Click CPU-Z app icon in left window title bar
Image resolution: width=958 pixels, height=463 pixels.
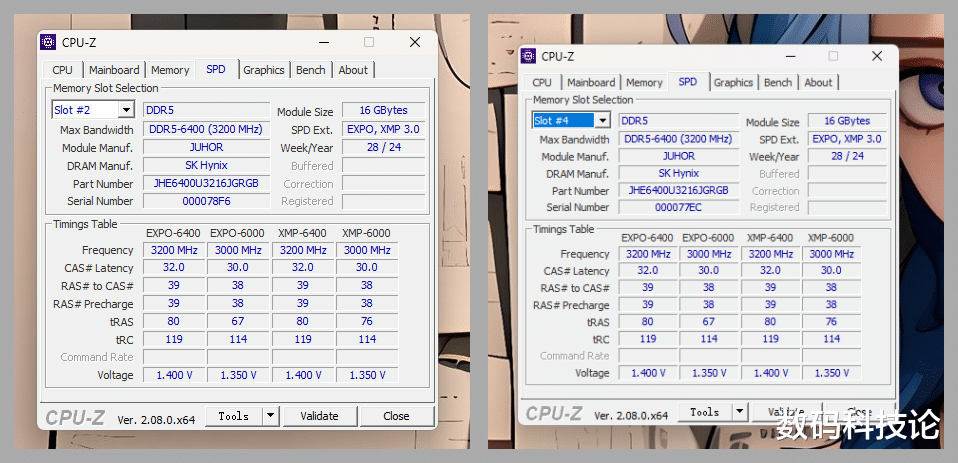48,42
